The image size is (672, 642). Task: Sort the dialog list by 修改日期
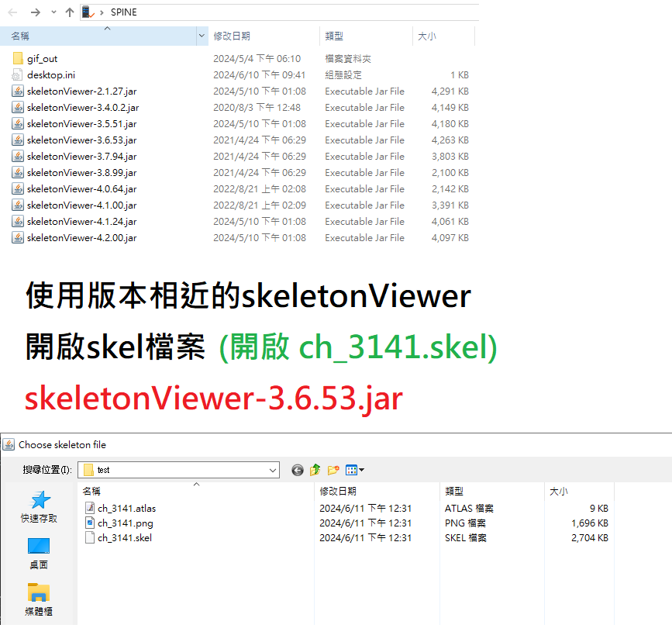(x=377, y=491)
